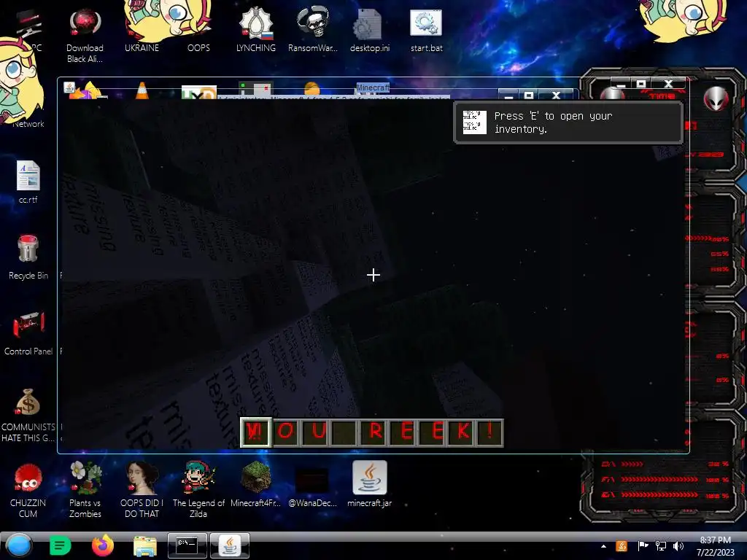Select the empty hotbar slot between U and R

[345, 432]
